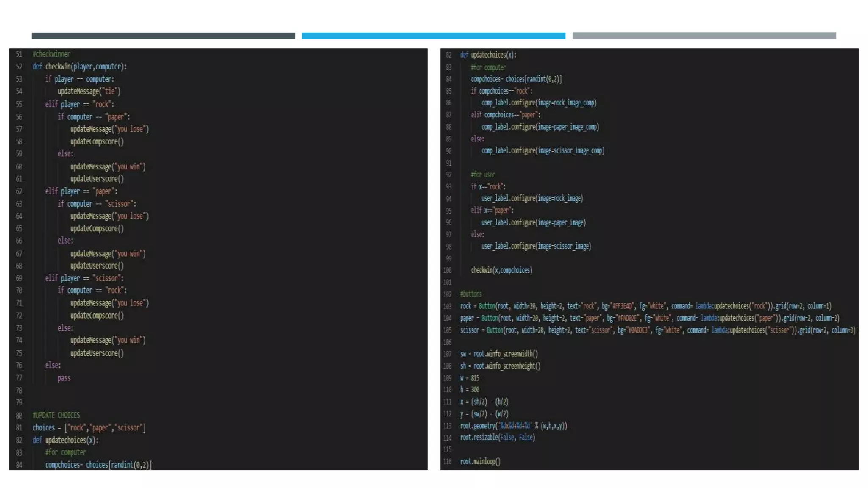Click 'elif player == "scissor":' on line 69

[x=84, y=278]
